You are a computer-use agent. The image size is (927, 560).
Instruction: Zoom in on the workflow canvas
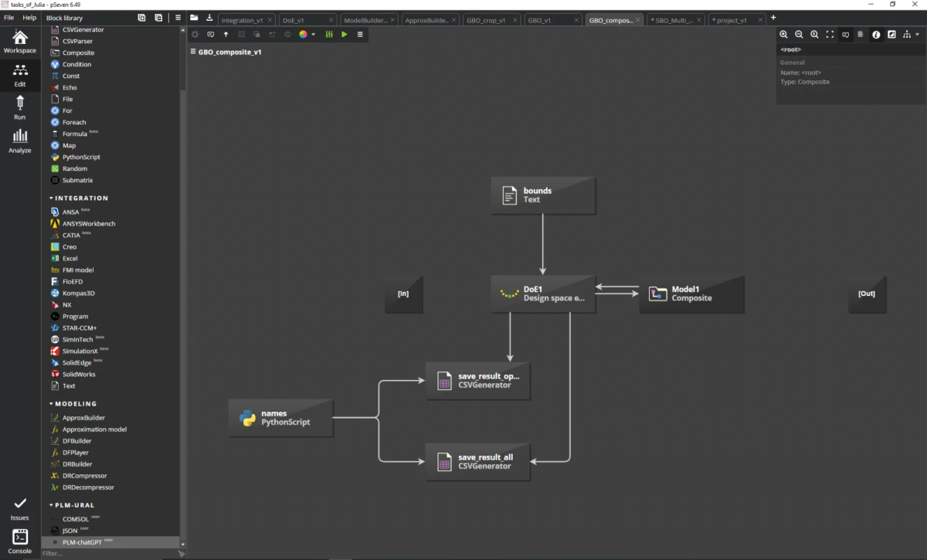(x=783, y=34)
